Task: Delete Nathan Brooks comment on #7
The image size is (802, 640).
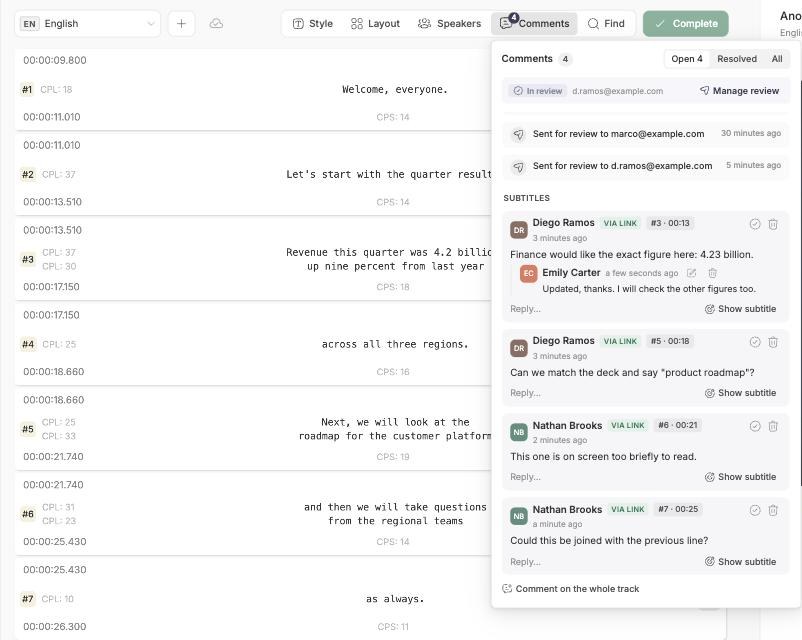Action: (773, 510)
